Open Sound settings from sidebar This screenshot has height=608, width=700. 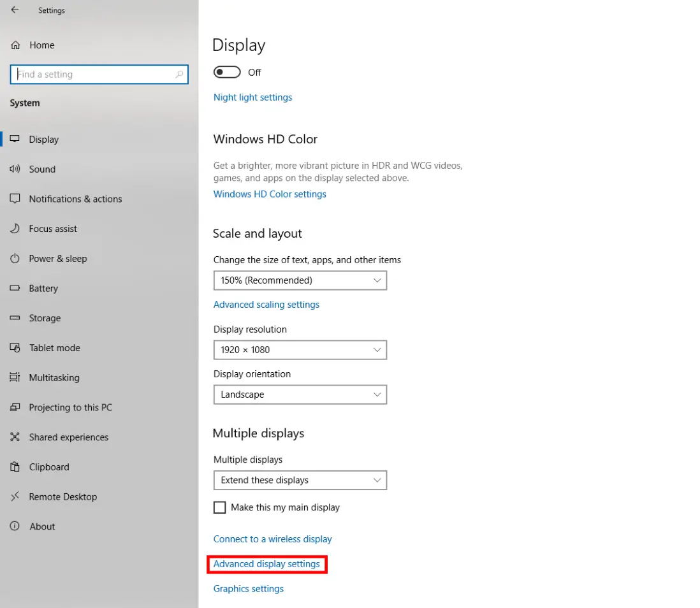click(16, 169)
